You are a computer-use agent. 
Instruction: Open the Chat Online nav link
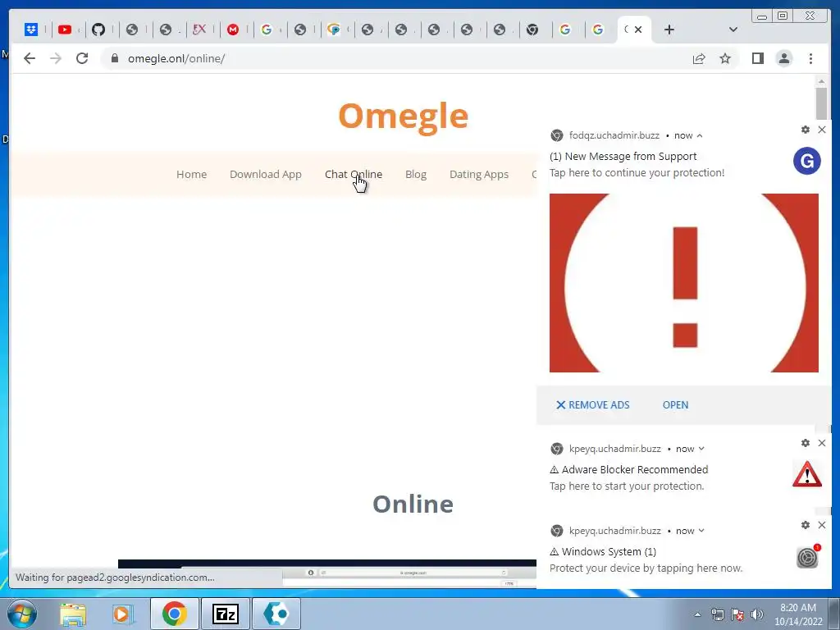click(x=353, y=174)
